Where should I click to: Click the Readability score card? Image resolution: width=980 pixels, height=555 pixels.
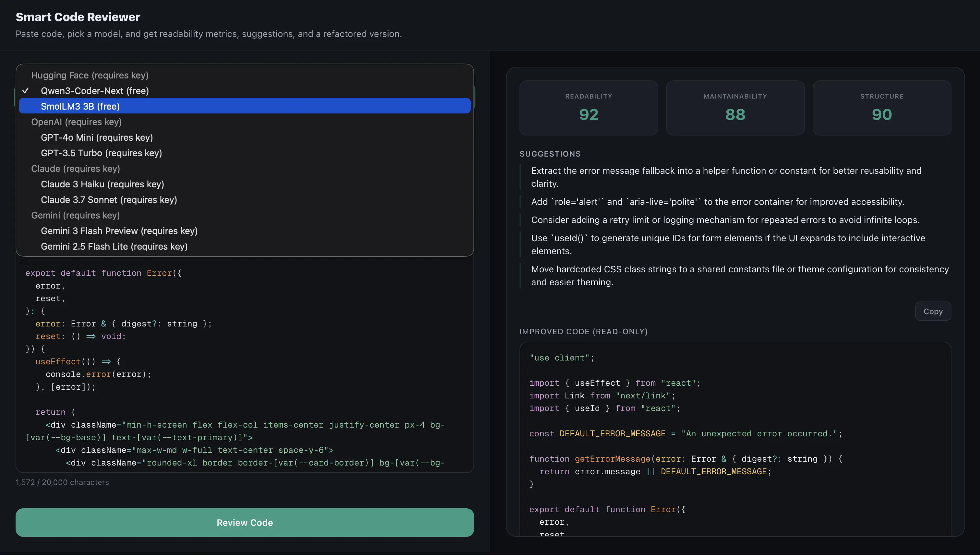point(588,108)
